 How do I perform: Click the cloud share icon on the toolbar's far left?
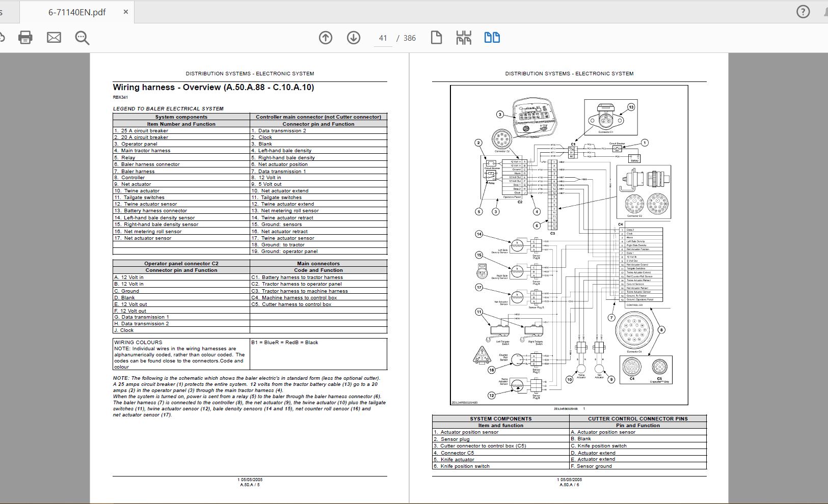tap(3, 38)
